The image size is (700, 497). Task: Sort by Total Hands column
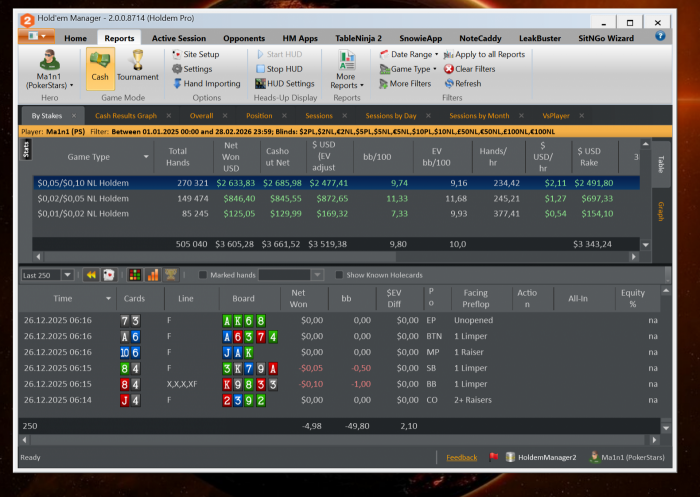tap(177, 157)
